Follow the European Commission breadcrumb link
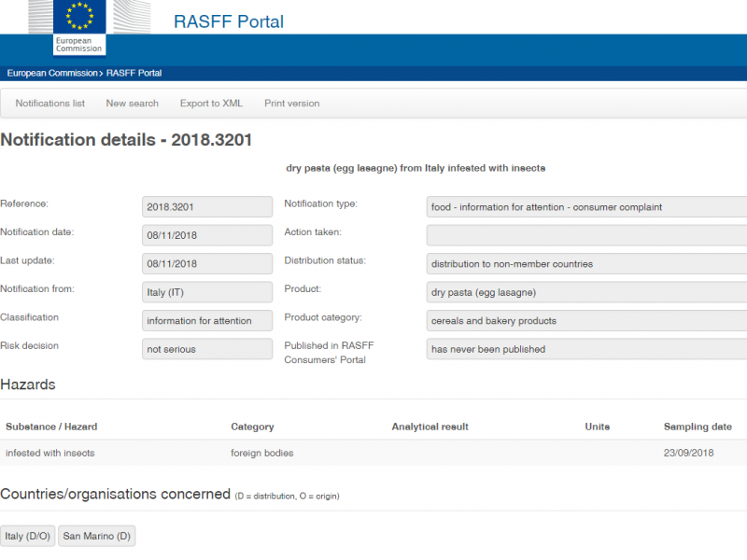Image resolution: width=747 pixels, height=560 pixels. (52, 73)
